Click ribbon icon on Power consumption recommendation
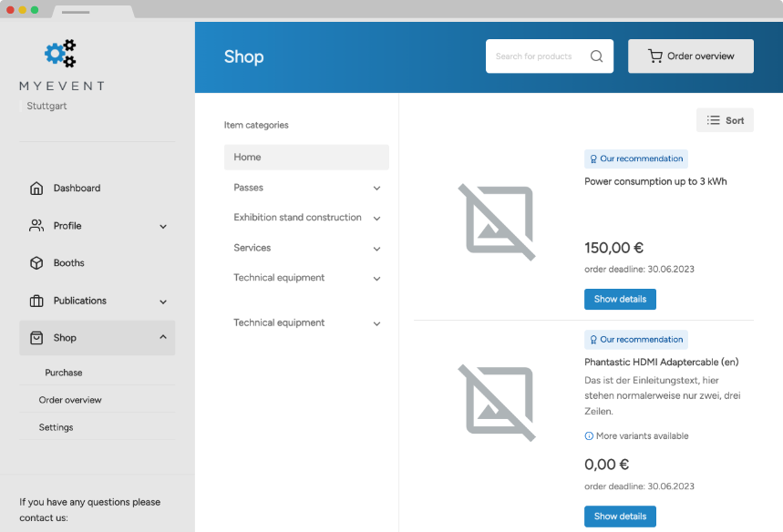783x532 pixels. pyautogui.click(x=593, y=159)
